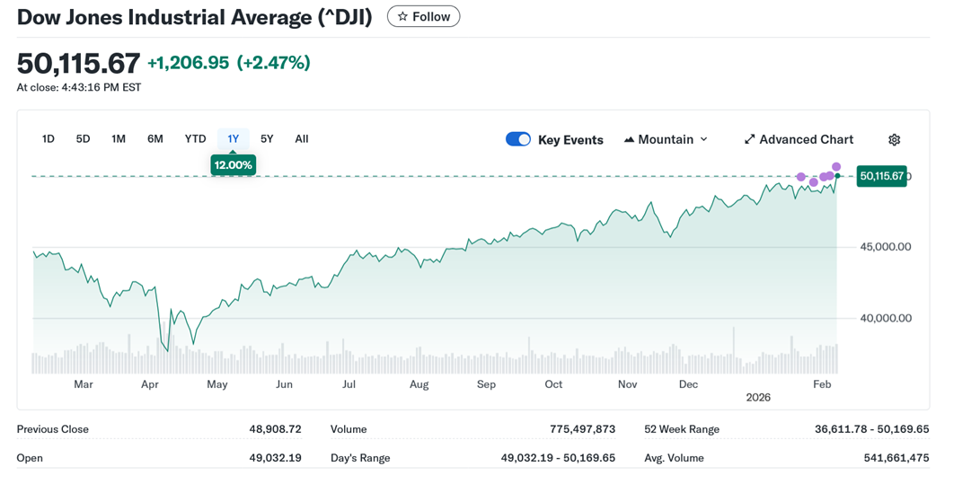Click the Previous Close label

52,429
